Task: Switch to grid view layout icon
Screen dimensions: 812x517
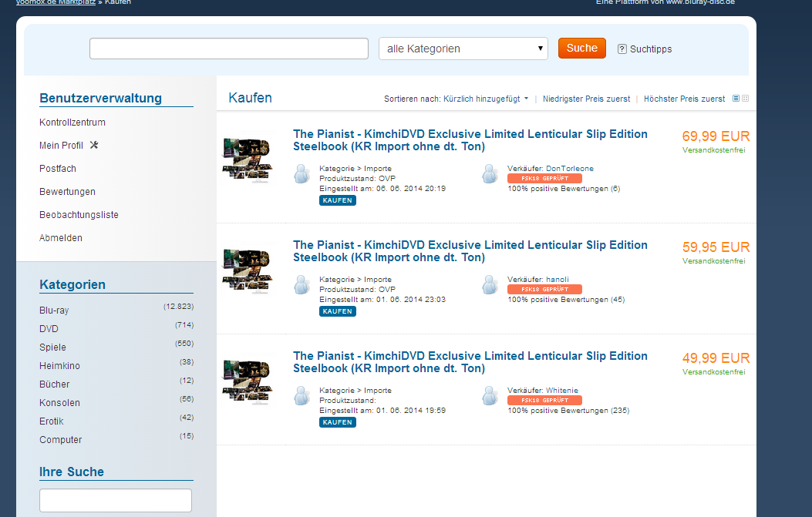Action: coord(745,99)
